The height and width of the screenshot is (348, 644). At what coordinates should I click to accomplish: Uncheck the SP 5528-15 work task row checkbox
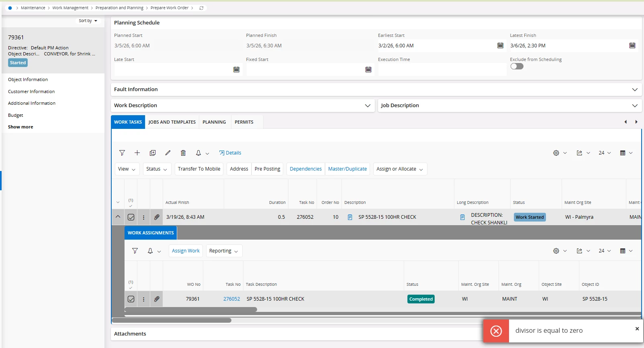click(131, 217)
